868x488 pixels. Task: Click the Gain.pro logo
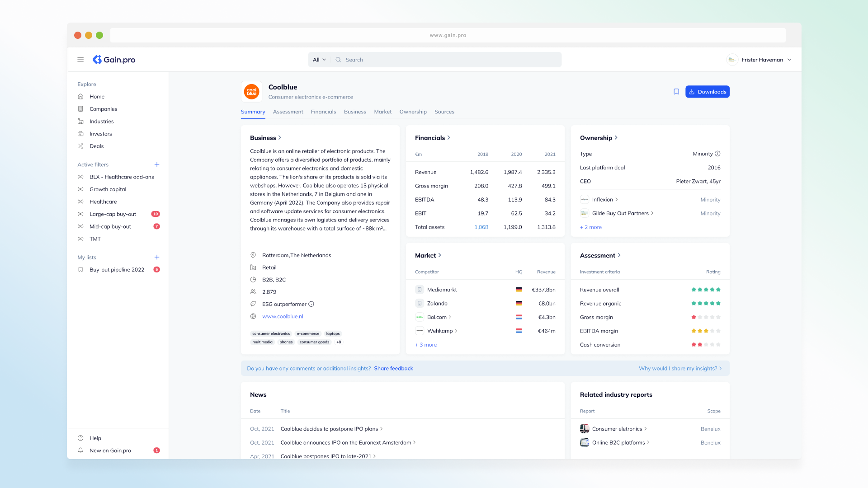click(113, 59)
